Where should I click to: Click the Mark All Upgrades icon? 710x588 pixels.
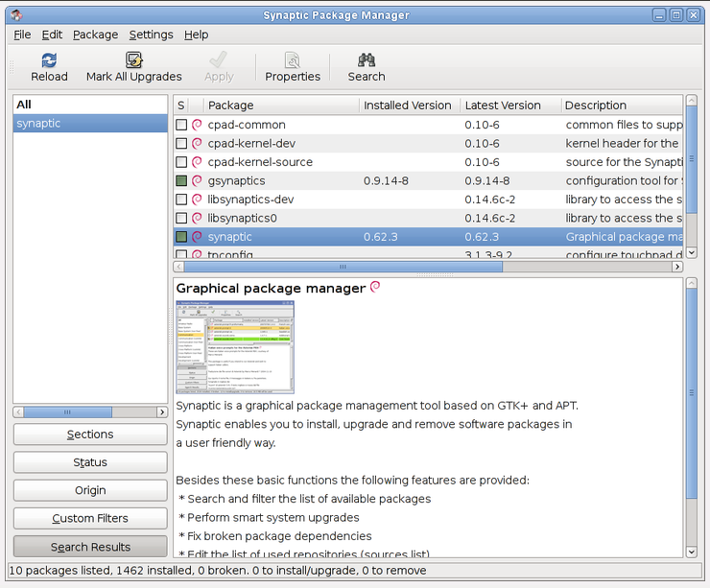pyautogui.click(x=134, y=60)
